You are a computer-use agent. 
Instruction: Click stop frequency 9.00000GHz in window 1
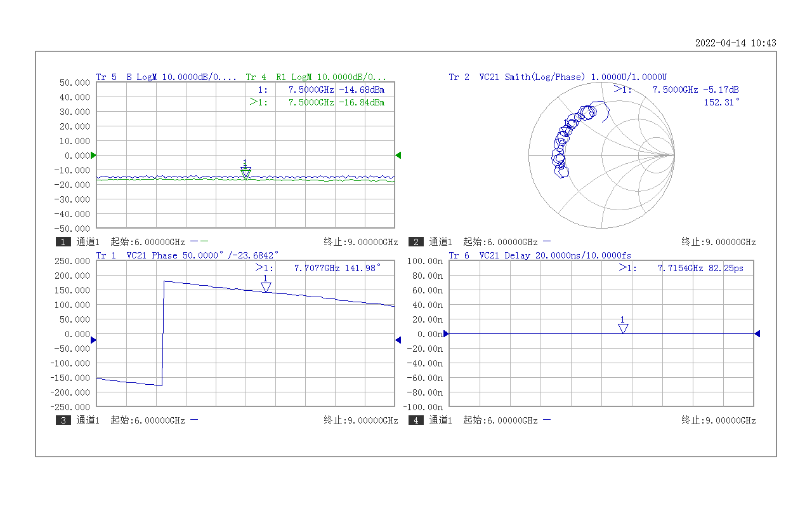[x=361, y=242]
